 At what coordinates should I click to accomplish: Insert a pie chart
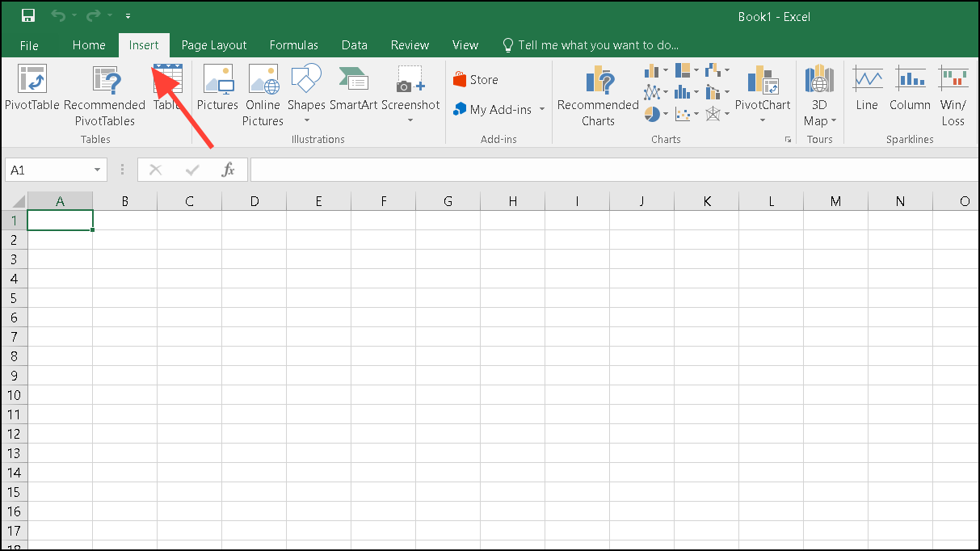[x=652, y=113]
